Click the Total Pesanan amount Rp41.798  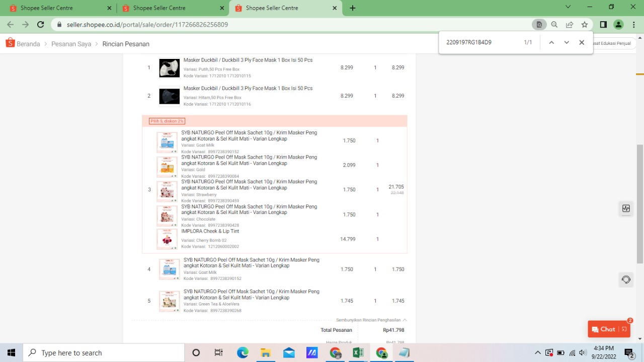pos(393,330)
